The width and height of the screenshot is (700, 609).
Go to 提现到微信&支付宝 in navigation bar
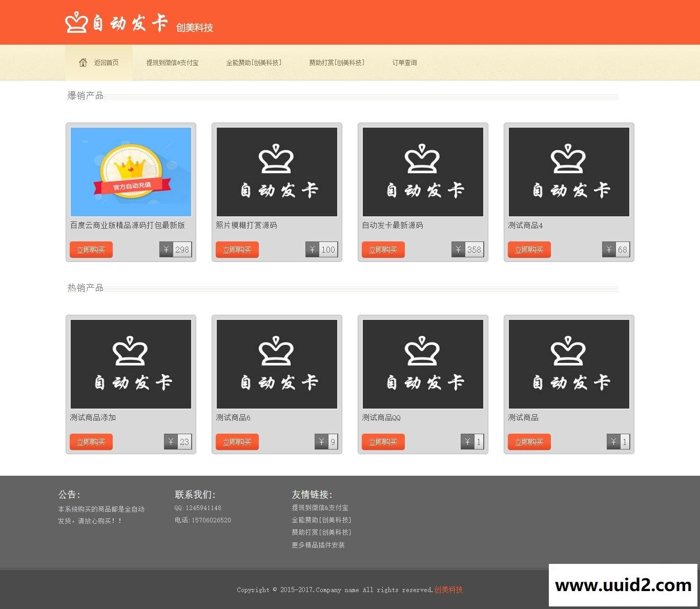(172, 63)
